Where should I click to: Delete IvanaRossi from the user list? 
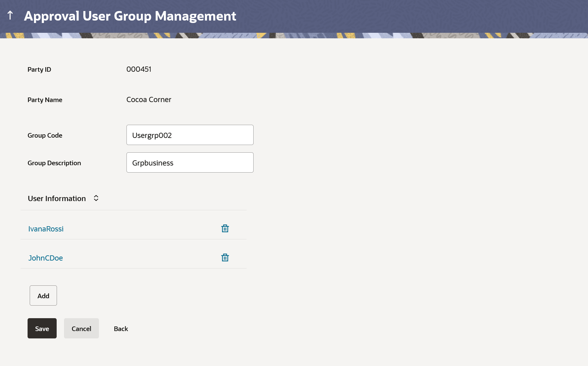pos(225,228)
